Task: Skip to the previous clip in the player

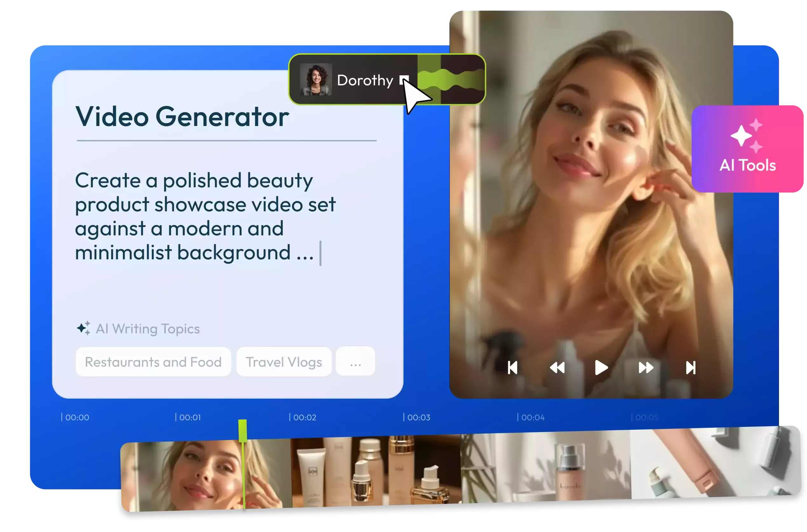Action: pyautogui.click(x=513, y=368)
